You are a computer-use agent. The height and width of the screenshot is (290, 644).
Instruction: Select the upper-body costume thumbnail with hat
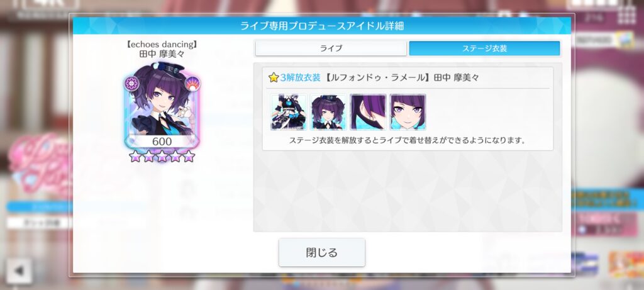[x=328, y=112]
